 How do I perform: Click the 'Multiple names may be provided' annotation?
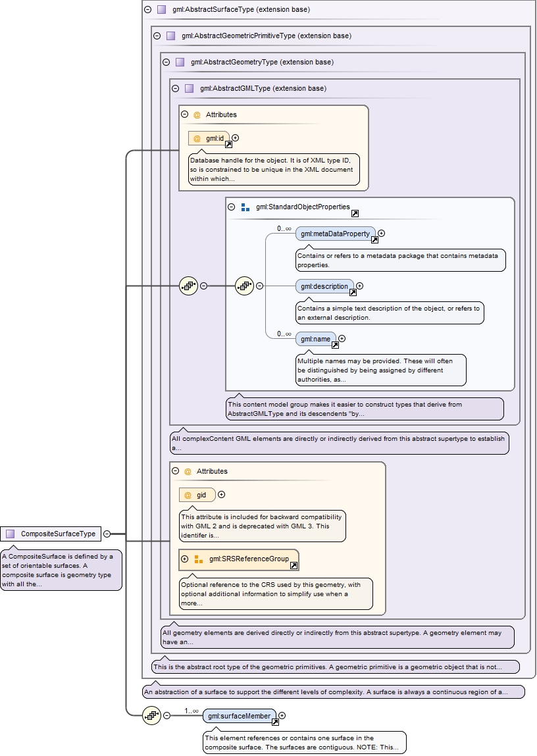coord(381,370)
